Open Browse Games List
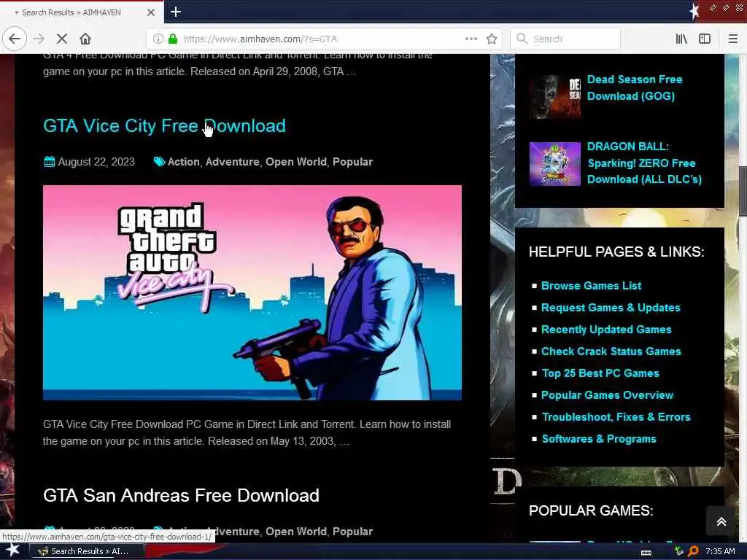747x560 pixels. (591, 286)
